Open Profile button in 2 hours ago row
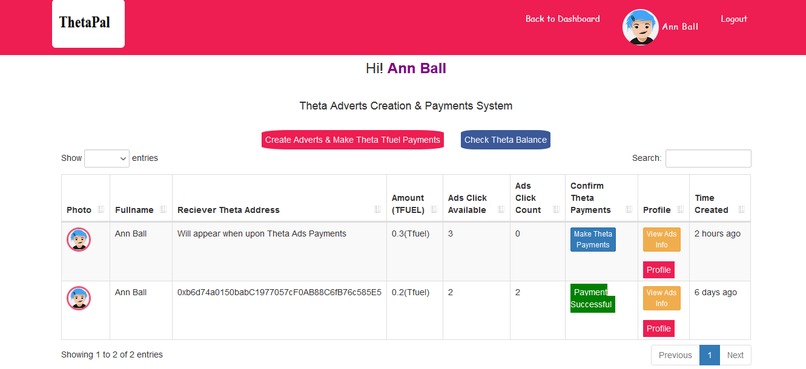 point(658,270)
